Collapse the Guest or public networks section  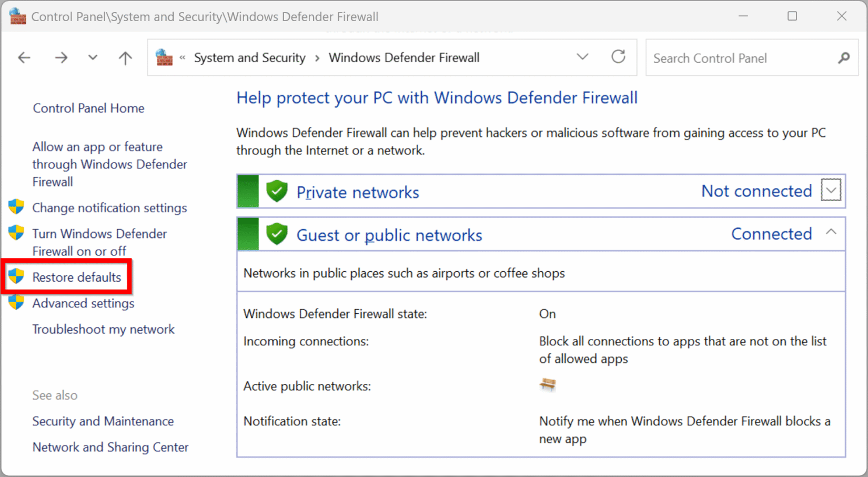[x=831, y=232]
